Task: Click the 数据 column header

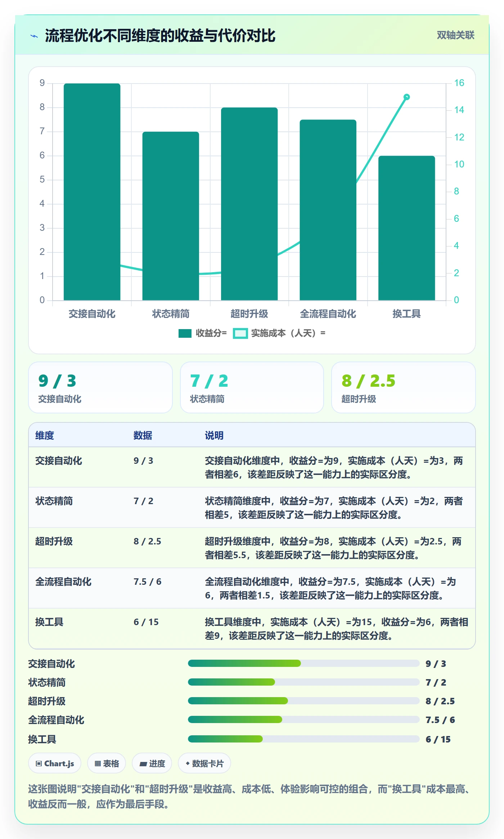Action: tap(143, 435)
